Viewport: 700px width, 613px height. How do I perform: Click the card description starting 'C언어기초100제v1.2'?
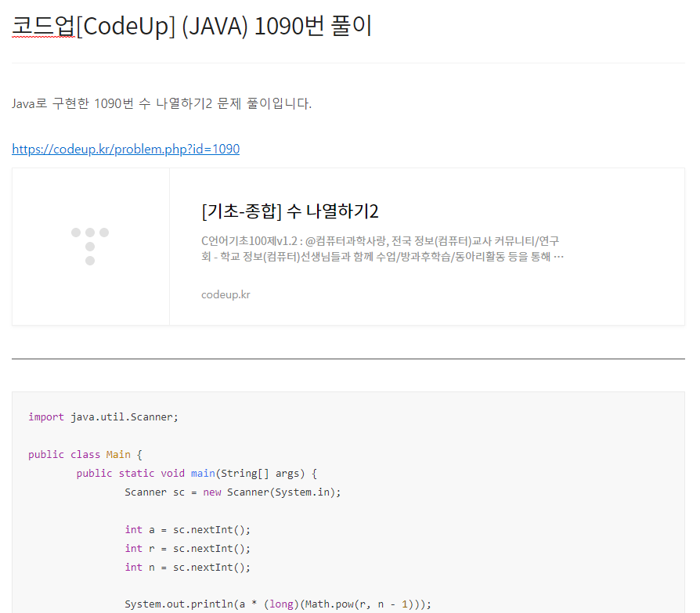tap(382, 249)
